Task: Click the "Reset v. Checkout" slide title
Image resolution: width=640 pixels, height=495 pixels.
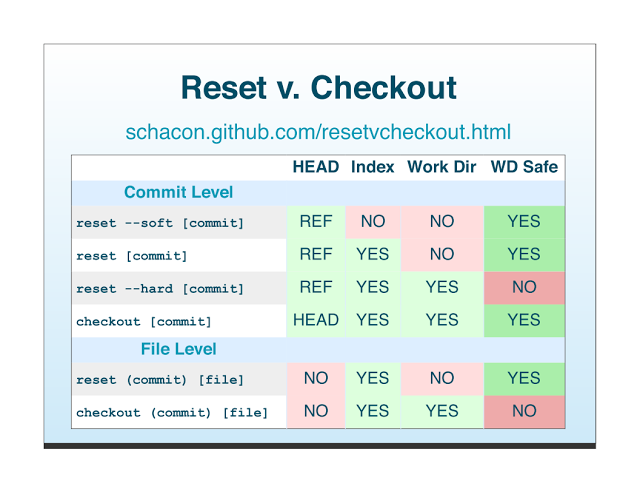Action: (318, 87)
